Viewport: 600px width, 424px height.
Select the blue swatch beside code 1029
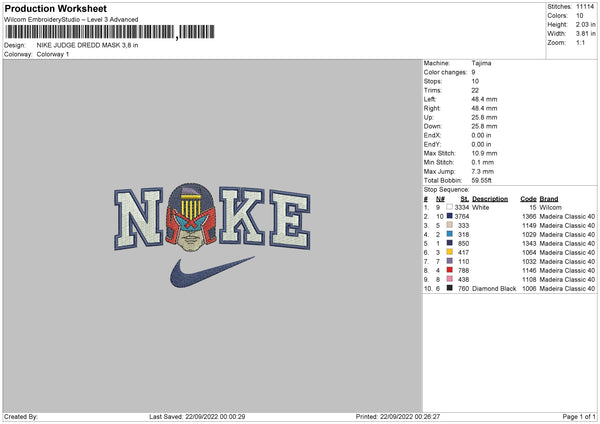tap(449, 234)
